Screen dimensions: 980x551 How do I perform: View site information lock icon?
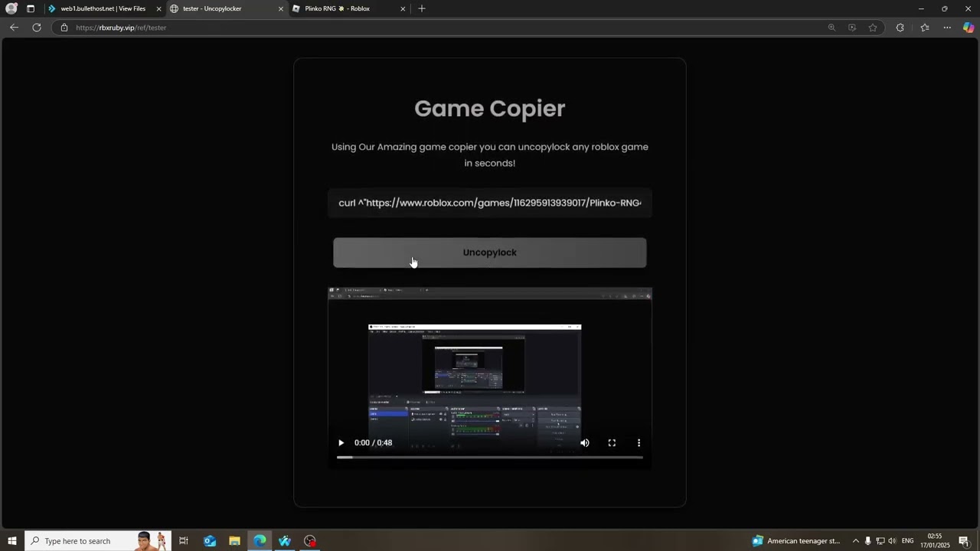pyautogui.click(x=64, y=28)
